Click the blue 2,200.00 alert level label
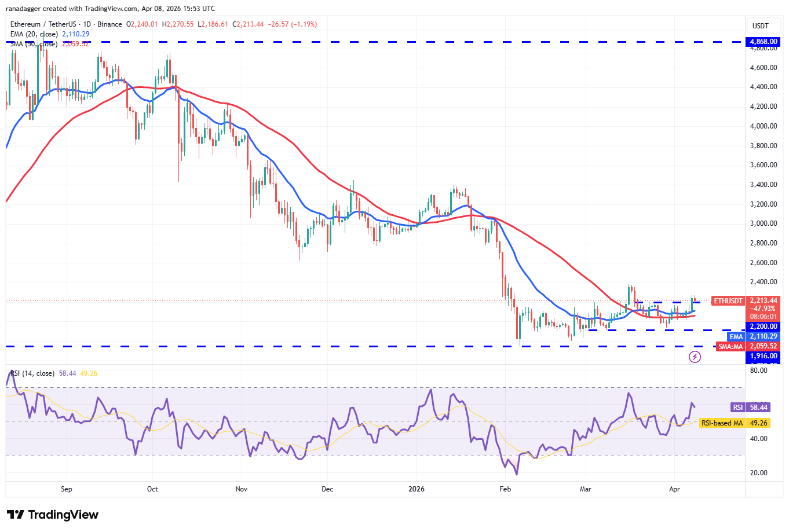The height and width of the screenshot is (532, 789). click(x=762, y=326)
